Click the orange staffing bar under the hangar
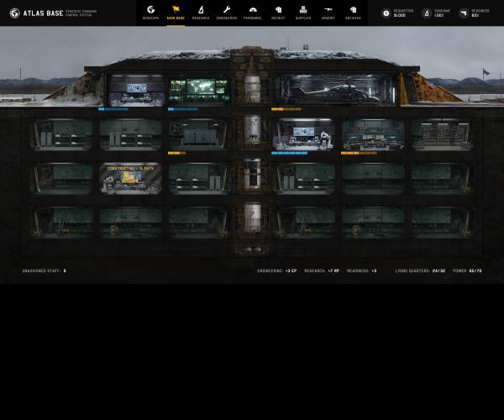This screenshot has width=504, height=420. tap(286, 109)
